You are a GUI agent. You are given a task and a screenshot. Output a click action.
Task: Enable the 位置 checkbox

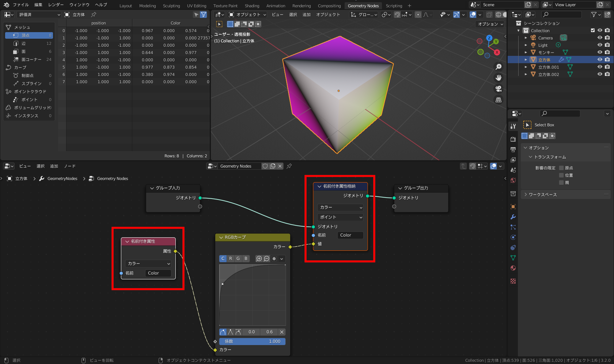click(x=561, y=175)
